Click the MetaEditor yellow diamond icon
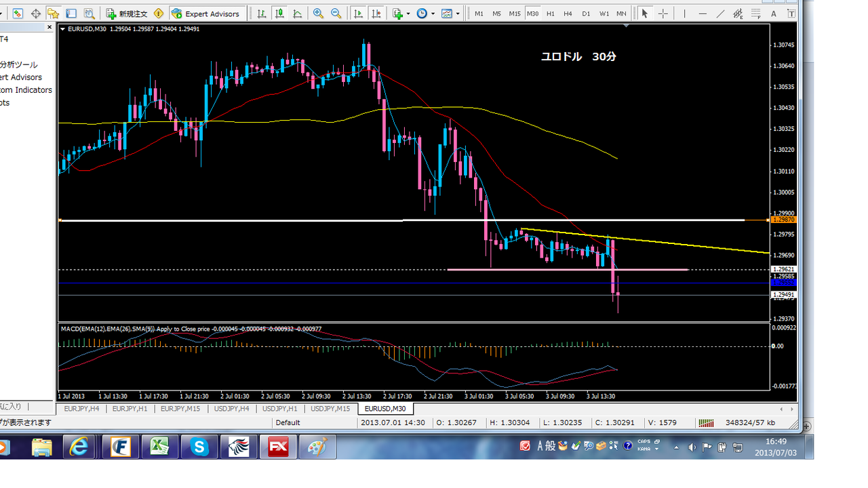 click(159, 14)
